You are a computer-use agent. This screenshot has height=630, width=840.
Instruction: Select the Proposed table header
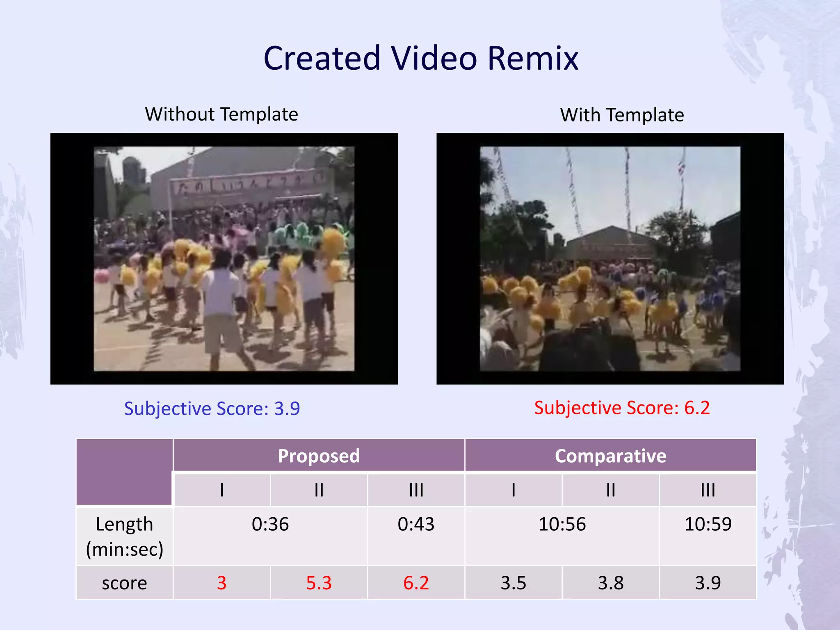coord(319,456)
